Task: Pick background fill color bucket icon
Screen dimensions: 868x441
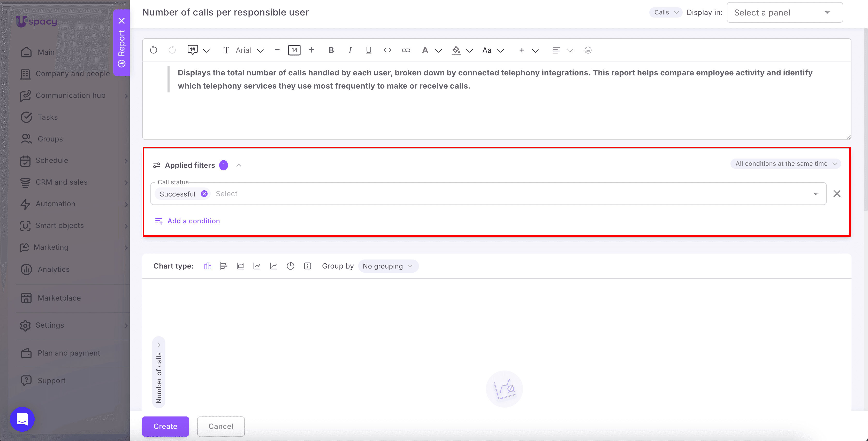Action: (456, 50)
